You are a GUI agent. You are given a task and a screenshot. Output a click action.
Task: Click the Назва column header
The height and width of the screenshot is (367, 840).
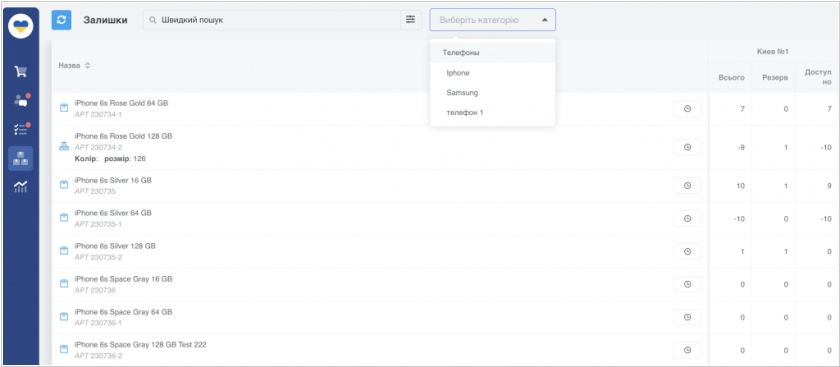pyautogui.click(x=69, y=65)
